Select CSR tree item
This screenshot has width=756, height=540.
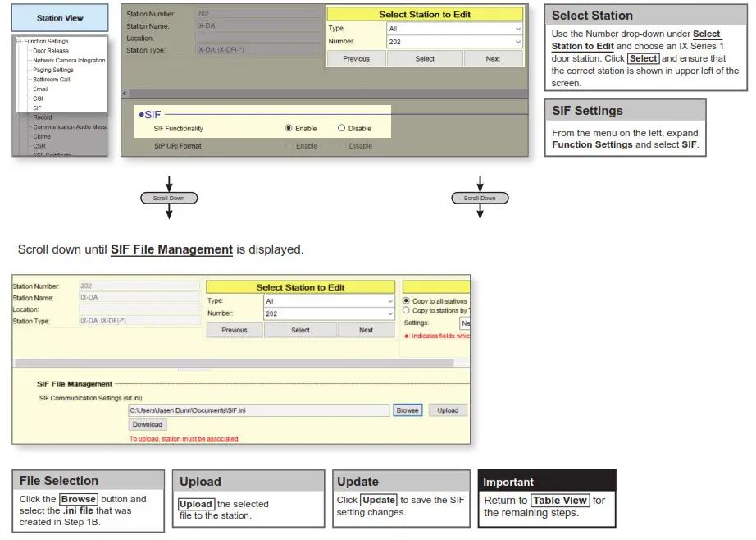(x=39, y=146)
